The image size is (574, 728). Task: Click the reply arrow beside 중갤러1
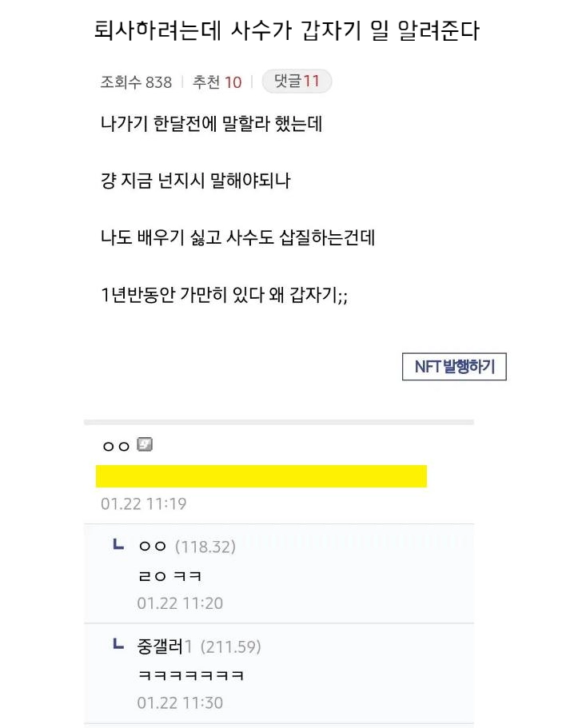click(118, 643)
